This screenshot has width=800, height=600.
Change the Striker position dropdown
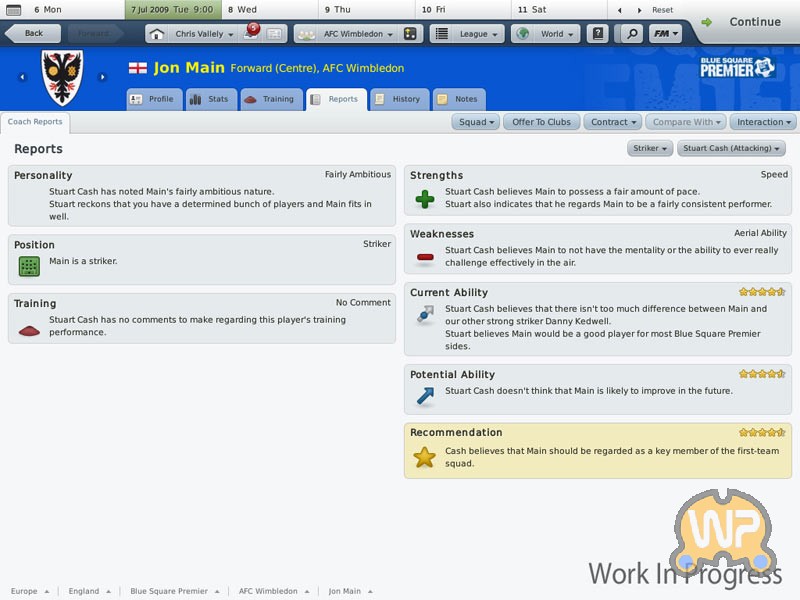tap(650, 148)
